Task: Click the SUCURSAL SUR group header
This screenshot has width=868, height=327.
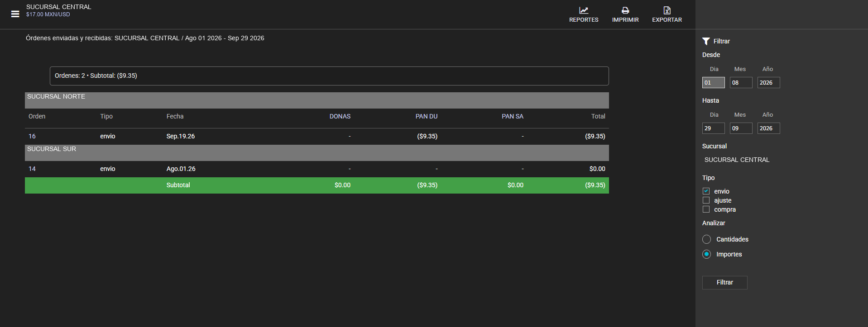Action: [x=317, y=153]
